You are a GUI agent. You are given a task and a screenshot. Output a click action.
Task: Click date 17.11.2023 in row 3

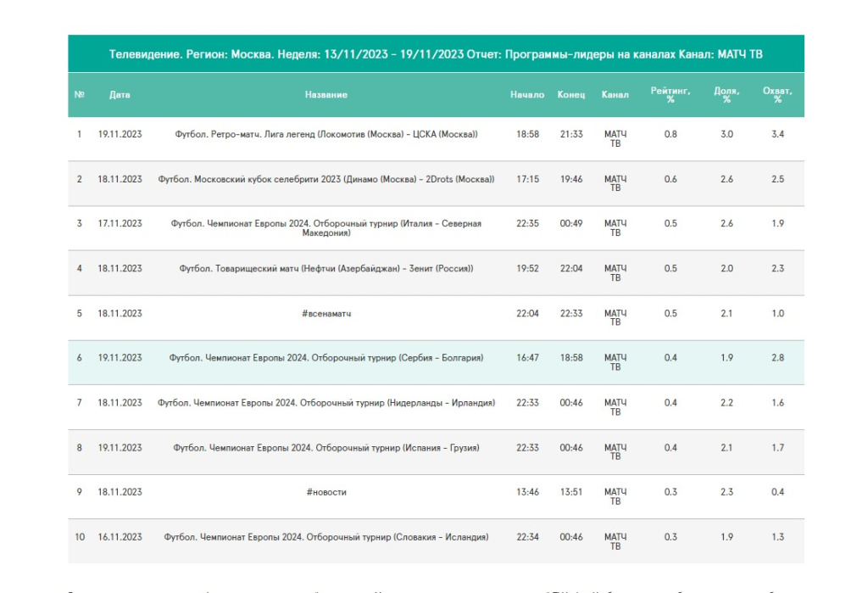point(120,223)
